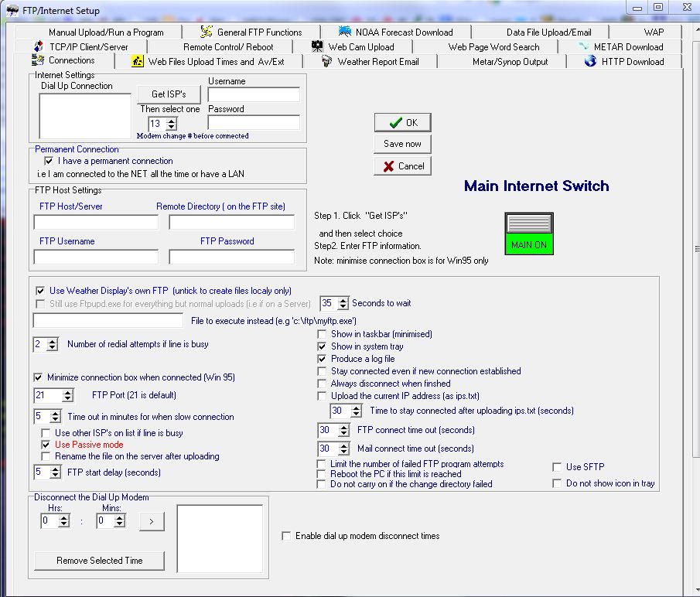Adjust the Mail connect time out spinner
The width and height of the screenshot is (700, 597).
(x=343, y=449)
